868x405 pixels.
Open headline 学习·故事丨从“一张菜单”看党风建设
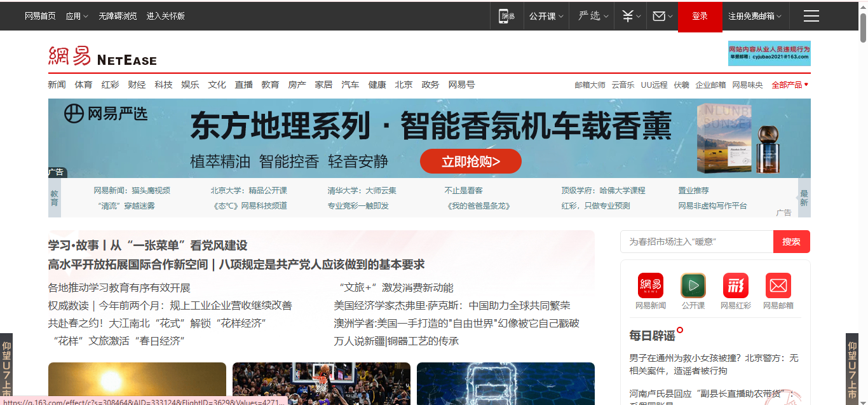click(147, 245)
